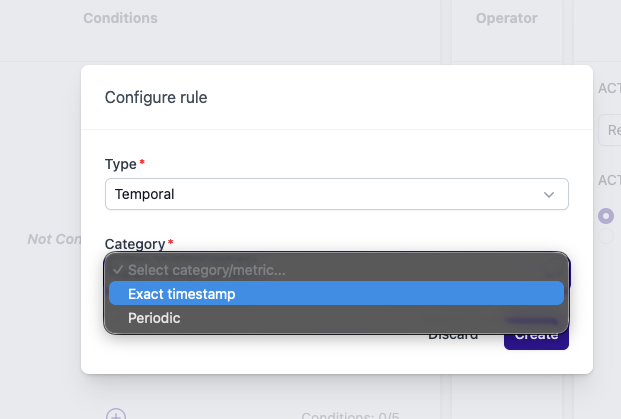
Task: Click the checkmark beside Select category/metric
Action: (x=118, y=270)
